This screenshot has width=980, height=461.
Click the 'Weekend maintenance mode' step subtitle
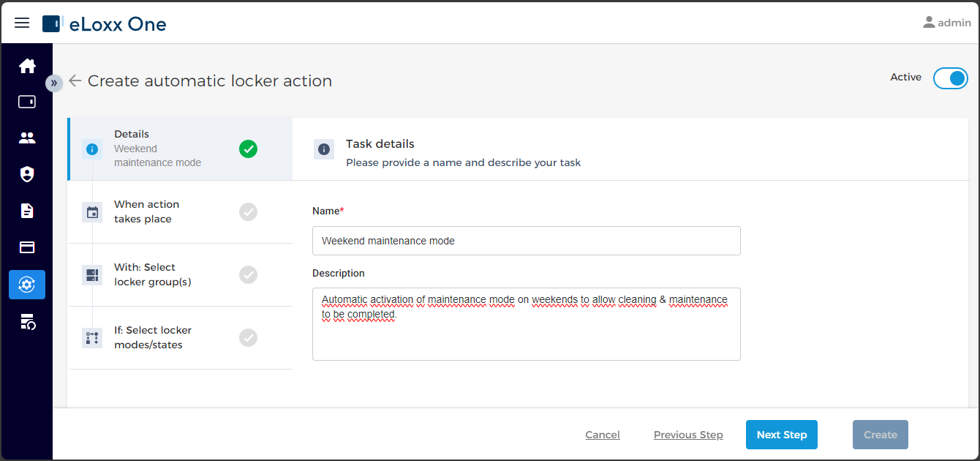(157, 156)
